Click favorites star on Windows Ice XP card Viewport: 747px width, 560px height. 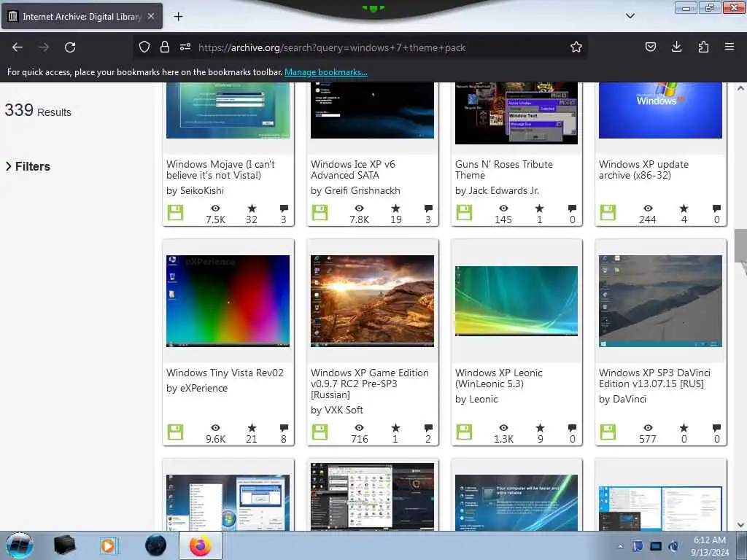pyautogui.click(x=395, y=208)
